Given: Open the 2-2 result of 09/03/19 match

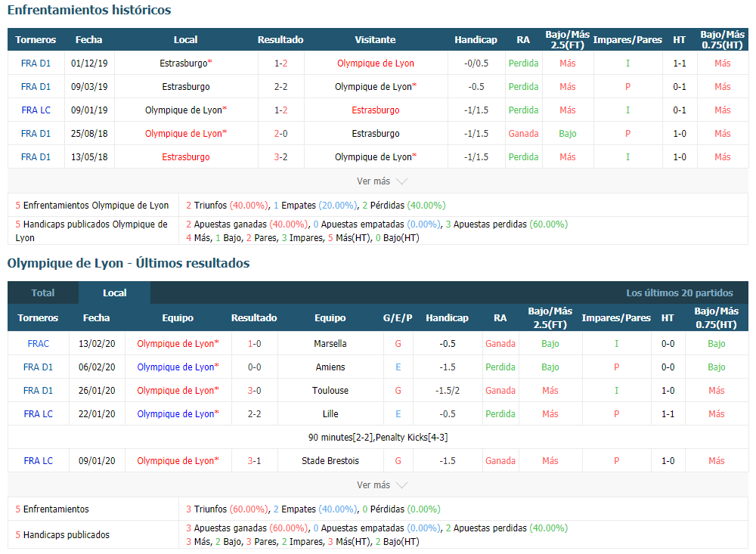Looking at the screenshot, I should (280, 87).
